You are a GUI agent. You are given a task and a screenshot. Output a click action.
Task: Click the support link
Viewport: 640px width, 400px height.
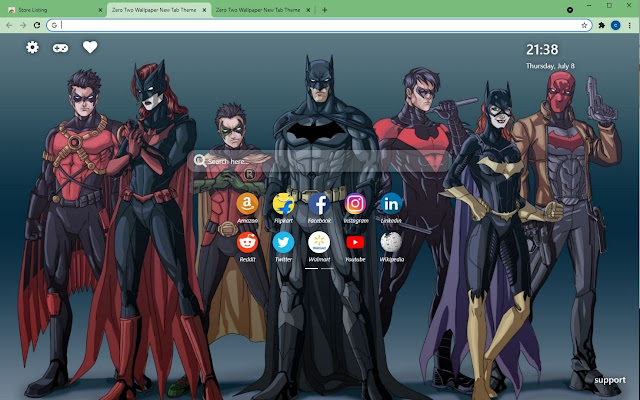[x=610, y=380]
